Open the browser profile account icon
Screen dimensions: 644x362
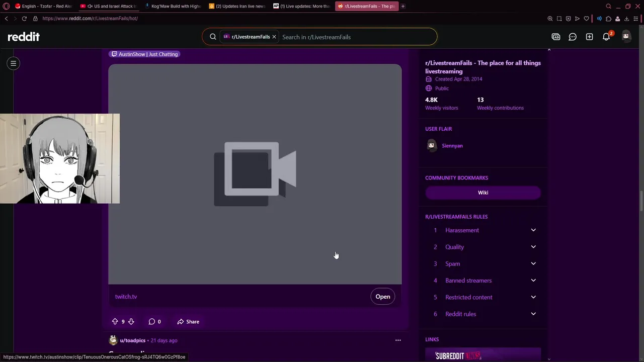coord(617,19)
